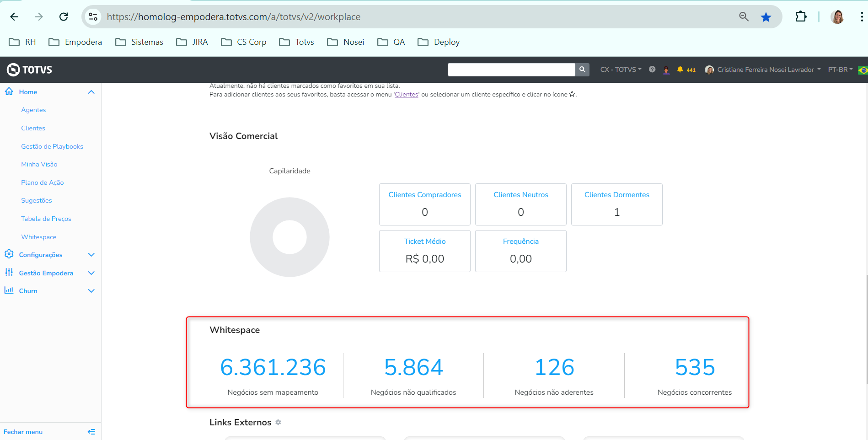Open Gestão de Playbooks
The height and width of the screenshot is (440, 868).
click(52, 146)
